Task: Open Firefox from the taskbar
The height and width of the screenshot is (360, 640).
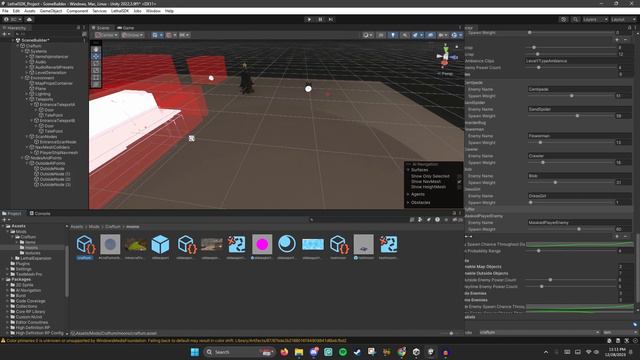Action: point(284,352)
